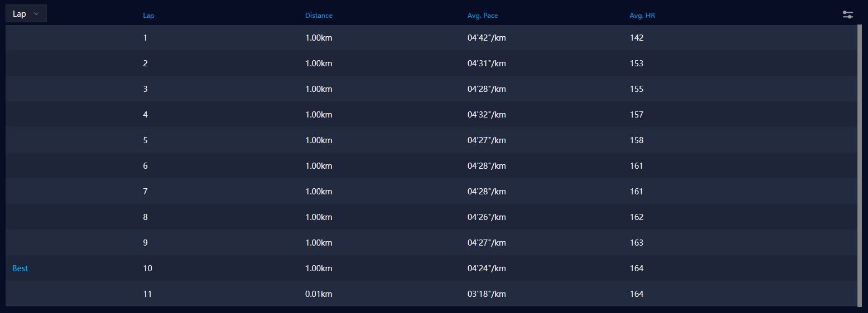Click lap 2 pace 04'31"/km
Screen dimensions: 868x313
[x=487, y=63]
